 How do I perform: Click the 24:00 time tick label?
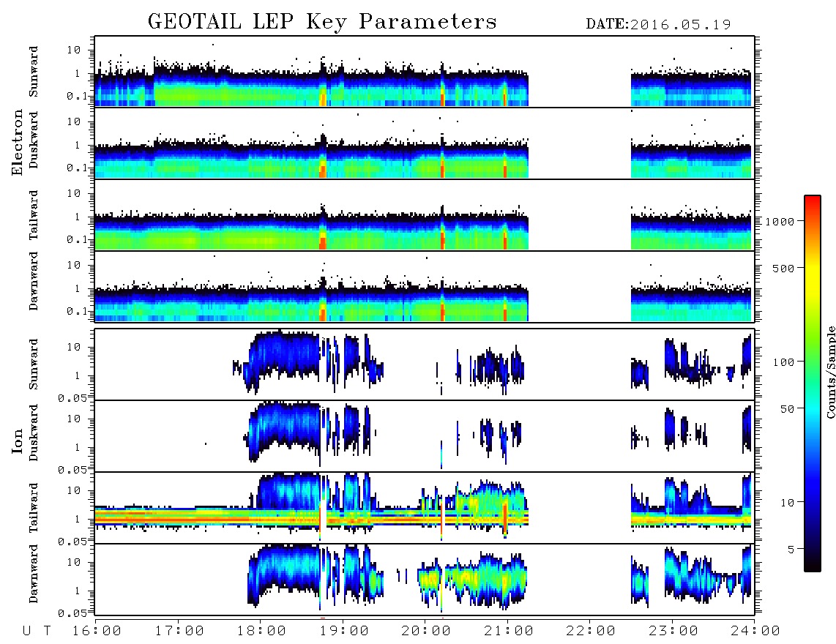click(755, 632)
